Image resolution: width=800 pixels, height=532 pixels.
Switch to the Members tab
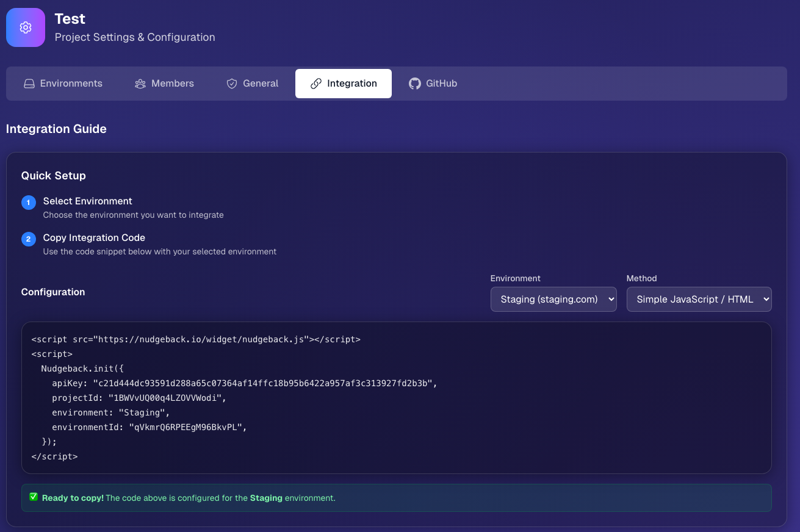(x=164, y=83)
